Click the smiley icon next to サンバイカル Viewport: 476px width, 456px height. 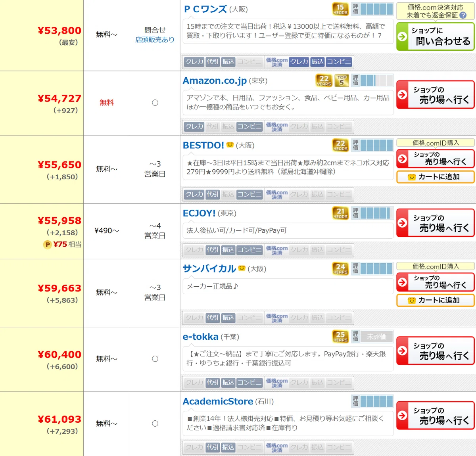(242, 268)
